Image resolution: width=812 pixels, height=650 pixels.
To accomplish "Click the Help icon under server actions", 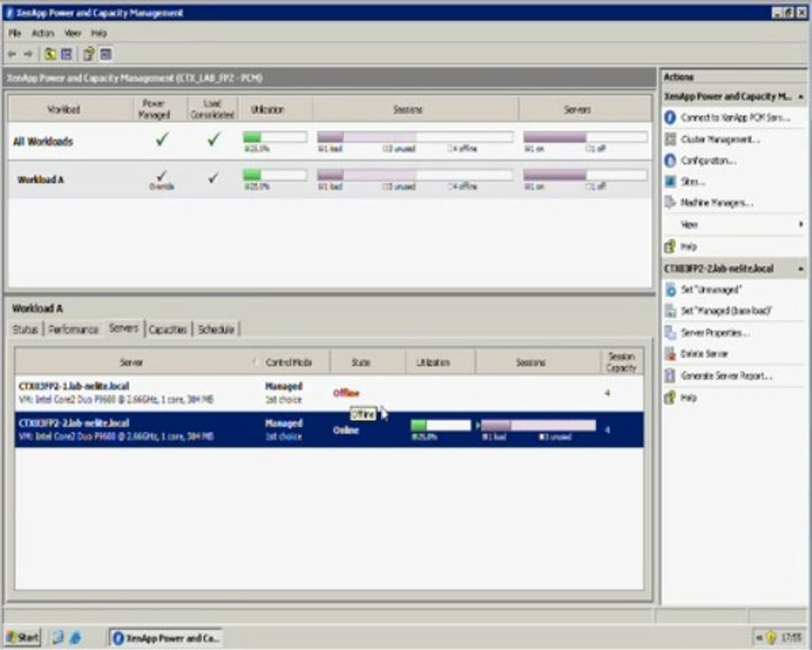I will (x=670, y=397).
